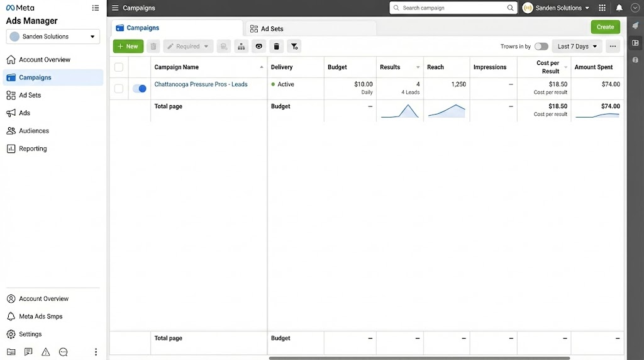Toggle the sidebar list view icon
The width and height of the screenshot is (644, 360).
click(96, 8)
